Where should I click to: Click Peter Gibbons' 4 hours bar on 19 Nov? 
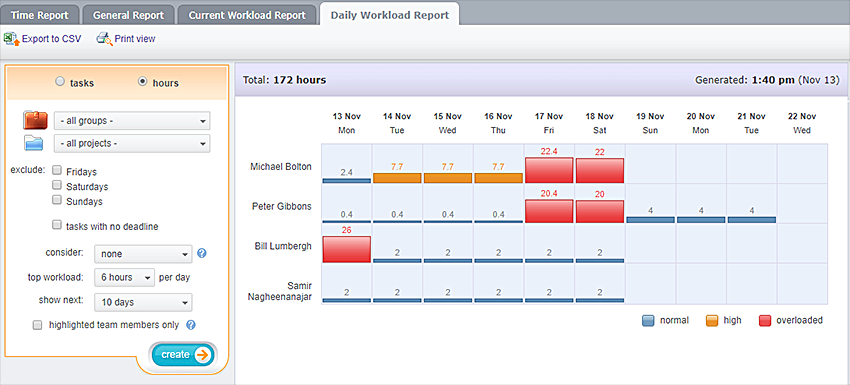(651, 220)
